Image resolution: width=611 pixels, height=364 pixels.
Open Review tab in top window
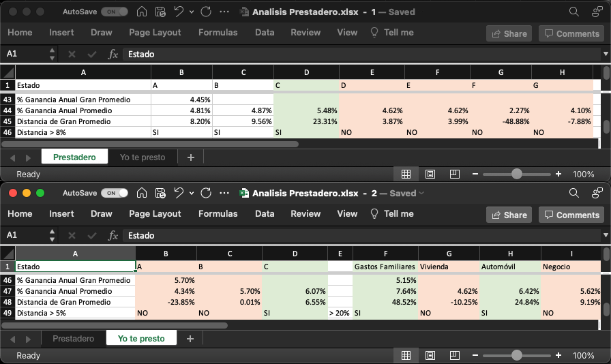pos(305,32)
